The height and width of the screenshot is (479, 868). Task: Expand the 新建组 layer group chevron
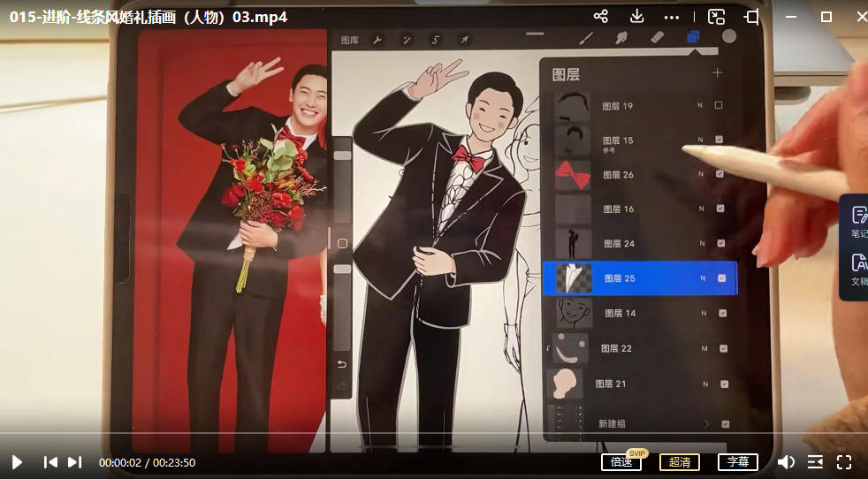[706, 424]
